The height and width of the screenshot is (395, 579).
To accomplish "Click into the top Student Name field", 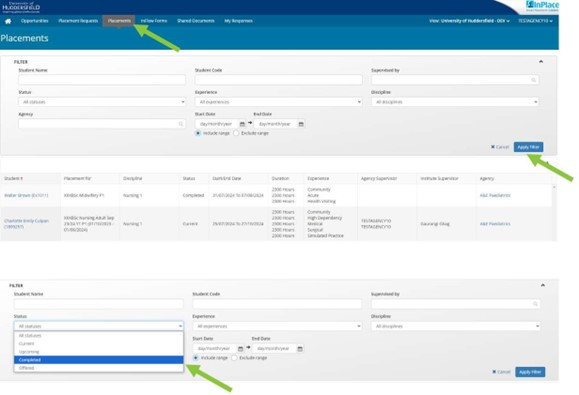I will 102,80.
